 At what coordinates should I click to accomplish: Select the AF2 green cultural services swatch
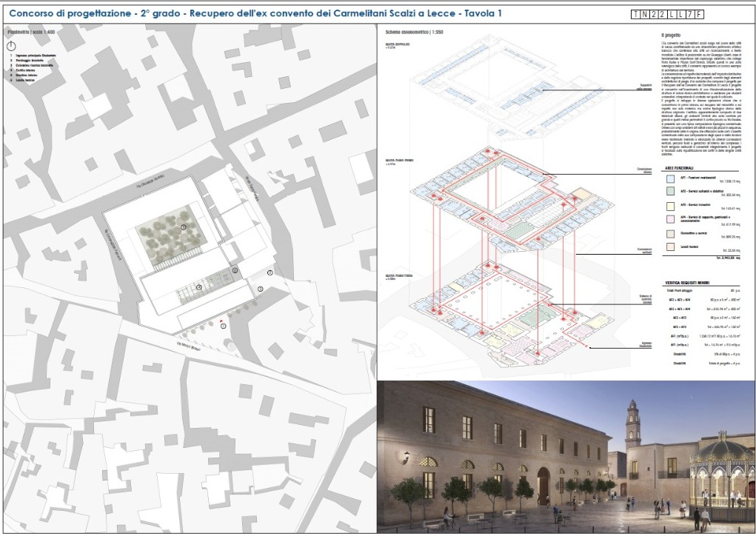coord(670,192)
